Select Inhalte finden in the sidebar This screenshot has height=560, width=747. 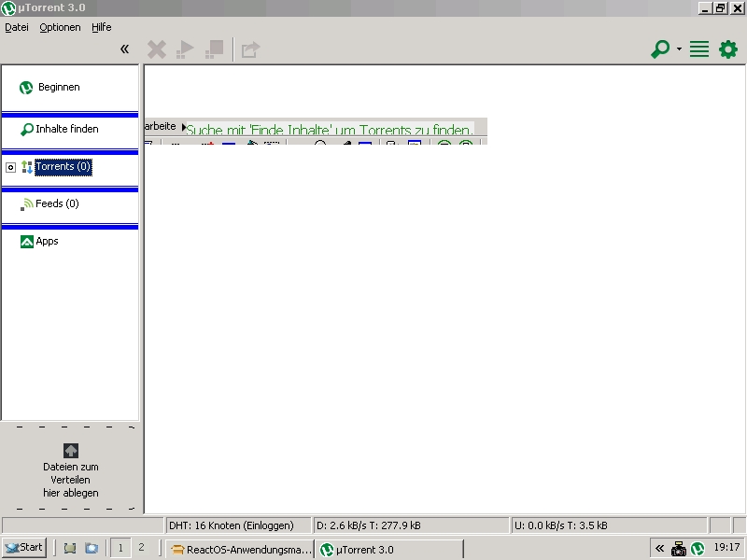pos(65,129)
